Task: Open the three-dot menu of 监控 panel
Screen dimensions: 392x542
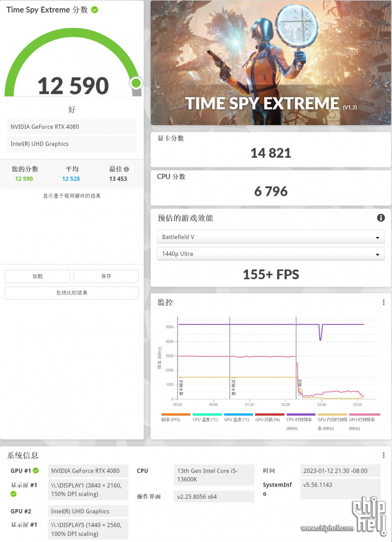Action: [x=384, y=302]
